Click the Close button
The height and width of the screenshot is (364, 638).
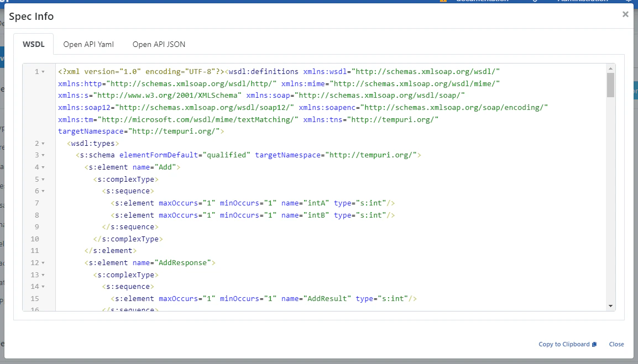coord(616,344)
